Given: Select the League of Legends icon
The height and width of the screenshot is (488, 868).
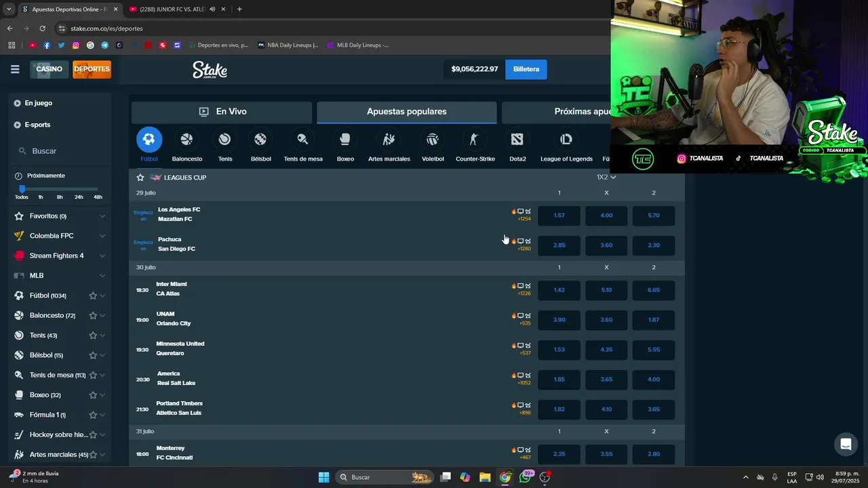Looking at the screenshot, I should pos(566,140).
